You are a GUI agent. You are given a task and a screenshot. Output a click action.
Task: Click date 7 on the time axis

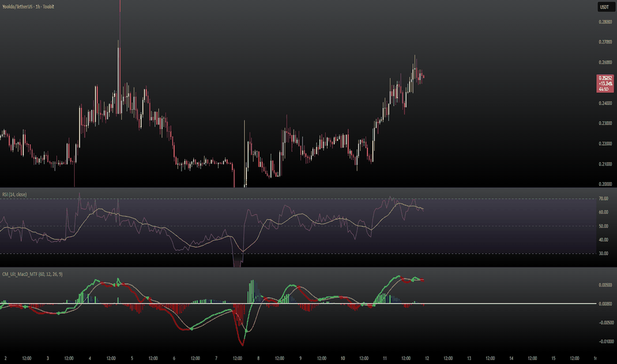(x=216, y=358)
